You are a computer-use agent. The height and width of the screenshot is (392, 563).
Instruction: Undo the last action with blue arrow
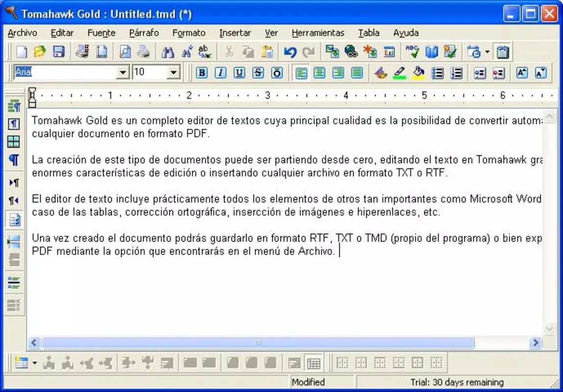[x=290, y=52]
